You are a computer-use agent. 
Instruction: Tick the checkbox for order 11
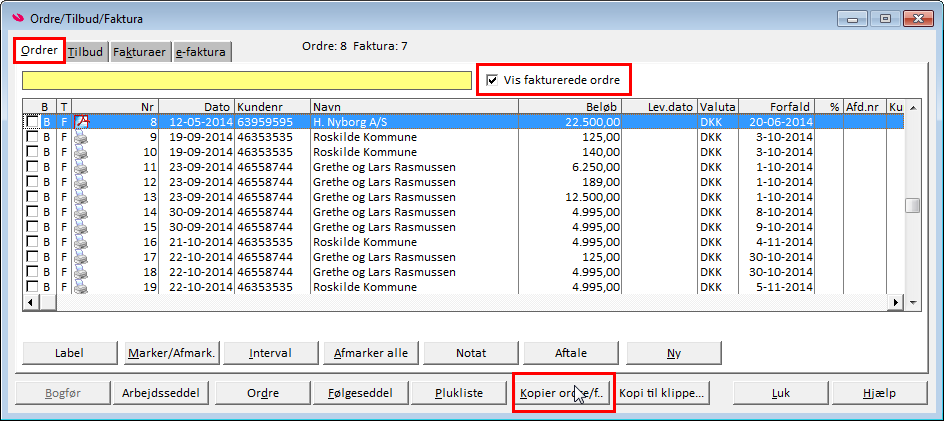click(32, 167)
